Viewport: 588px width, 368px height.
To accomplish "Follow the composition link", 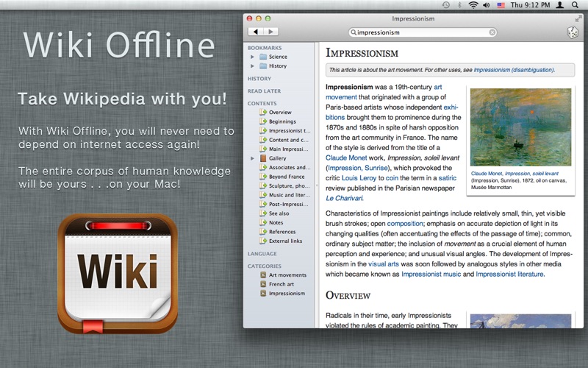I will (405, 224).
